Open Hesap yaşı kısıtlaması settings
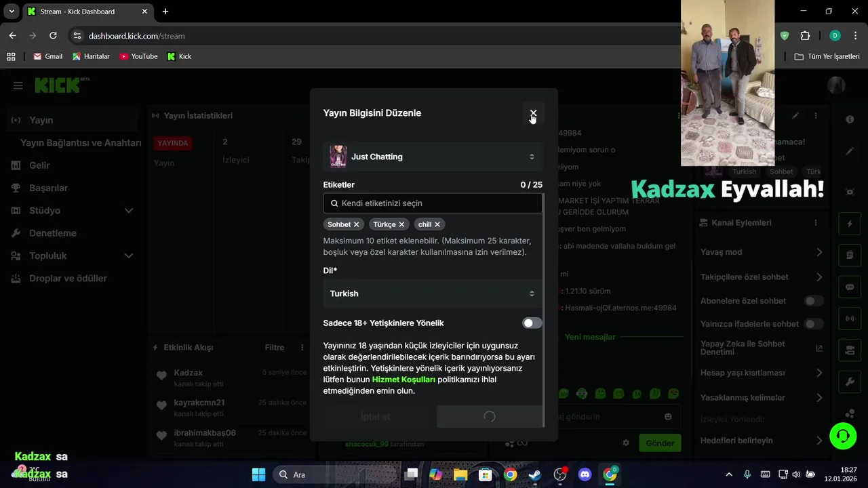The height and width of the screenshot is (488, 868). coord(762,373)
